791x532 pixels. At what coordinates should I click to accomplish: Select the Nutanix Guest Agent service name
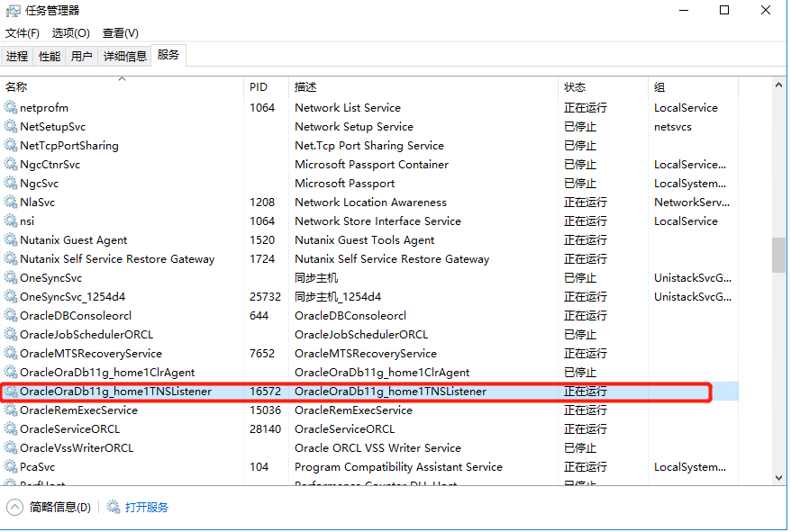pyautogui.click(x=74, y=240)
